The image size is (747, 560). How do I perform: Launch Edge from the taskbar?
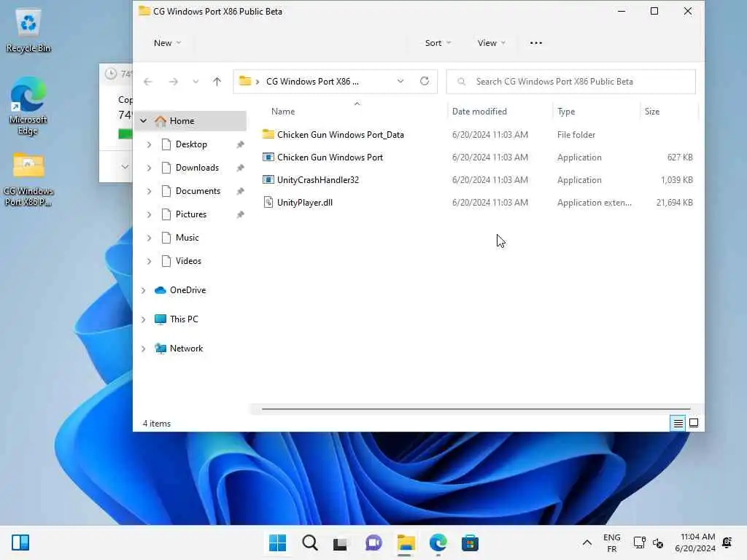(438, 542)
